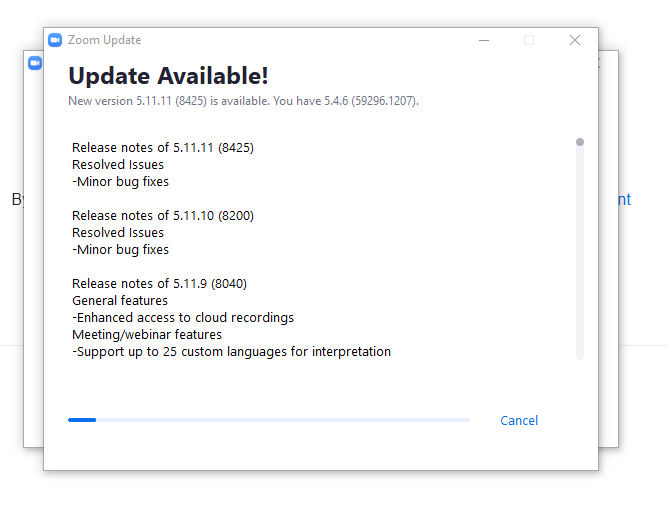Click the "Zoom Update" window title text
Screen dimensions: 667x512
tap(105, 40)
